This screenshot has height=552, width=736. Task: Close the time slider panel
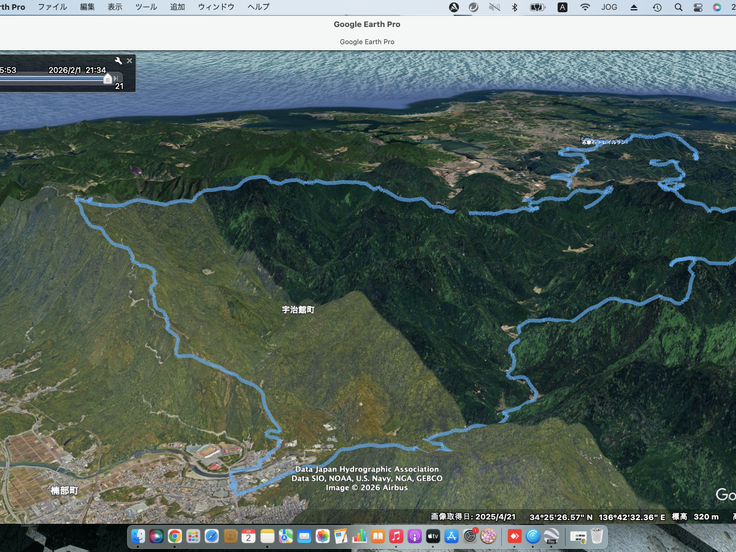tap(129, 61)
